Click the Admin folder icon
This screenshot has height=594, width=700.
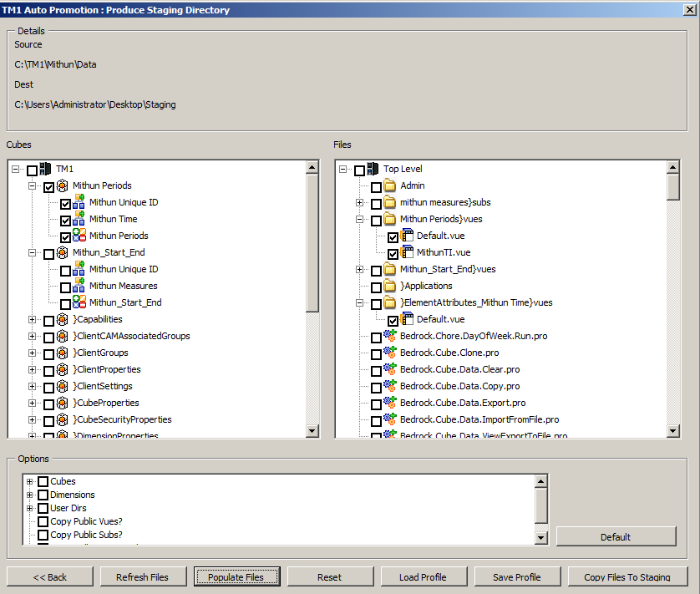pos(390,185)
